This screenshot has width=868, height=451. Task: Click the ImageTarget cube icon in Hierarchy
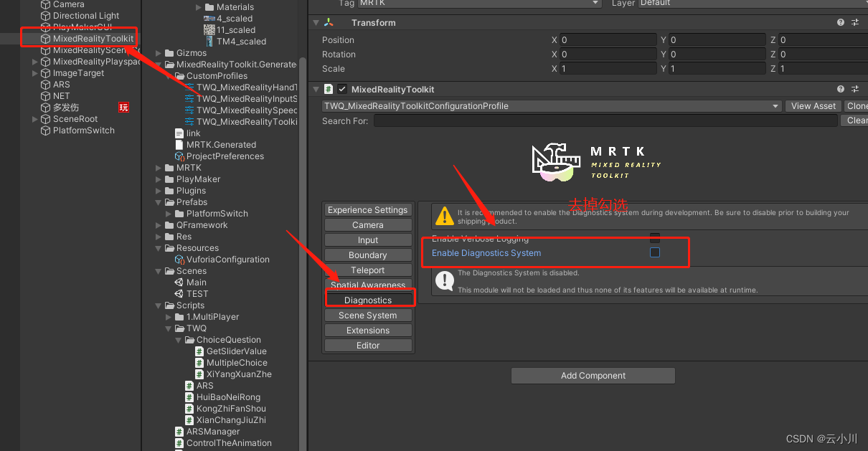coord(45,73)
